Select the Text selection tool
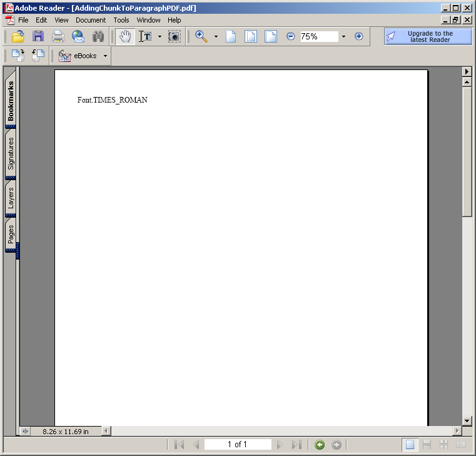The image size is (476, 456). click(x=145, y=36)
